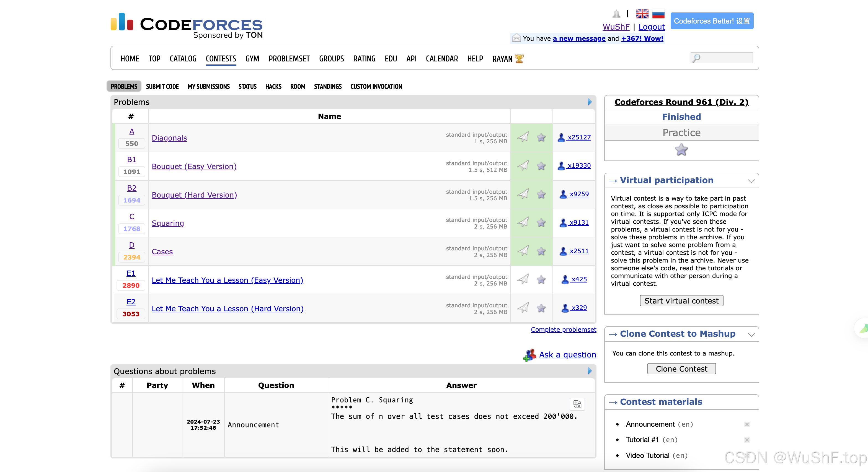Click the search input field
Screen dimensions: 868x472
coord(721,58)
